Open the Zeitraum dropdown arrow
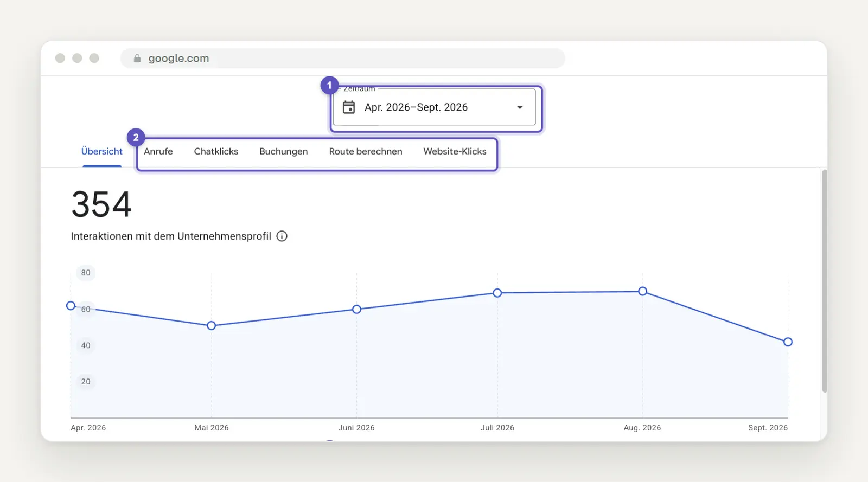This screenshot has width=868, height=482. pyautogui.click(x=520, y=107)
